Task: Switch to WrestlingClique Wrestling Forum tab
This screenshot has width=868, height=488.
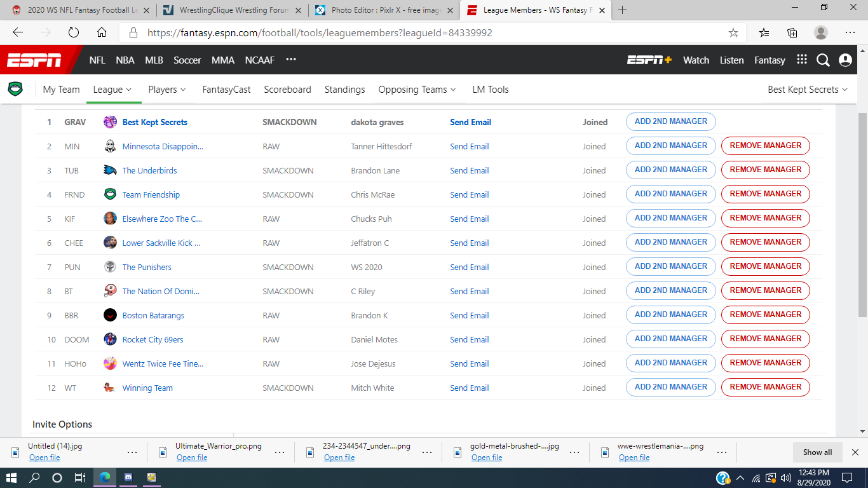Action: click(x=227, y=10)
